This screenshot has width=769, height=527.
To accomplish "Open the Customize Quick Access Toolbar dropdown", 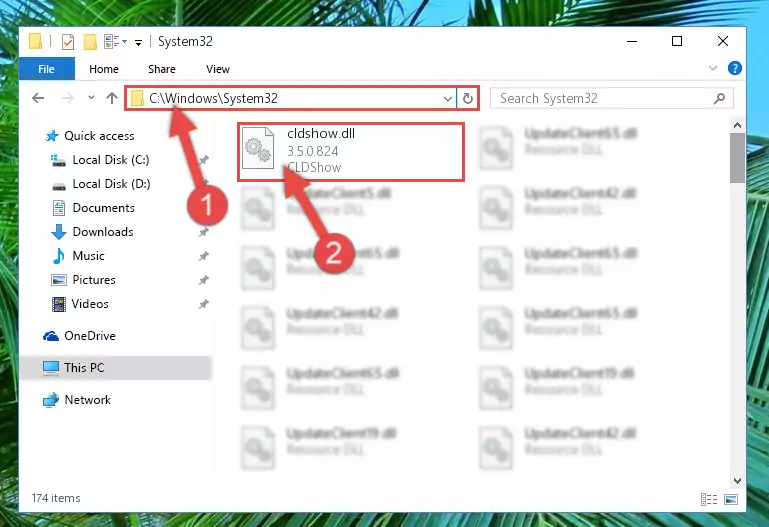I will pyautogui.click(x=138, y=43).
